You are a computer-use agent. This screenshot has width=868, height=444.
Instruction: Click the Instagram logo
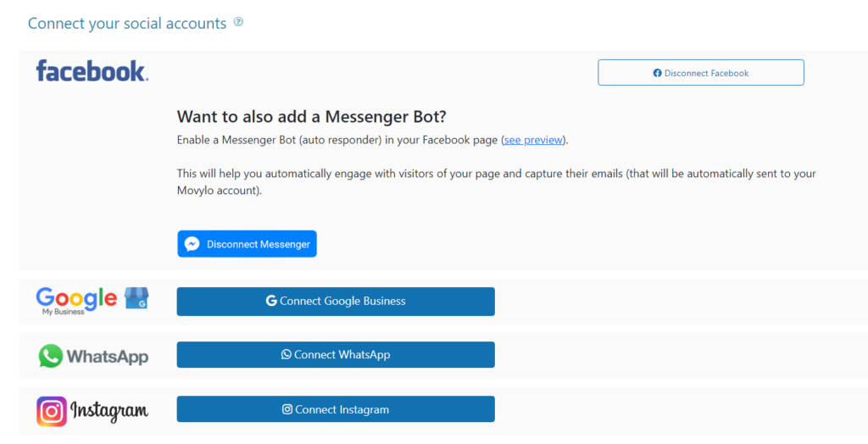[x=92, y=411]
